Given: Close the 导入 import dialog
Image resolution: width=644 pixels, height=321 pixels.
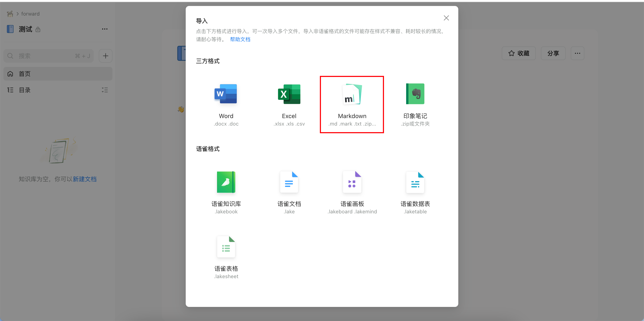Looking at the screenshot, I should tap(446, 18).
